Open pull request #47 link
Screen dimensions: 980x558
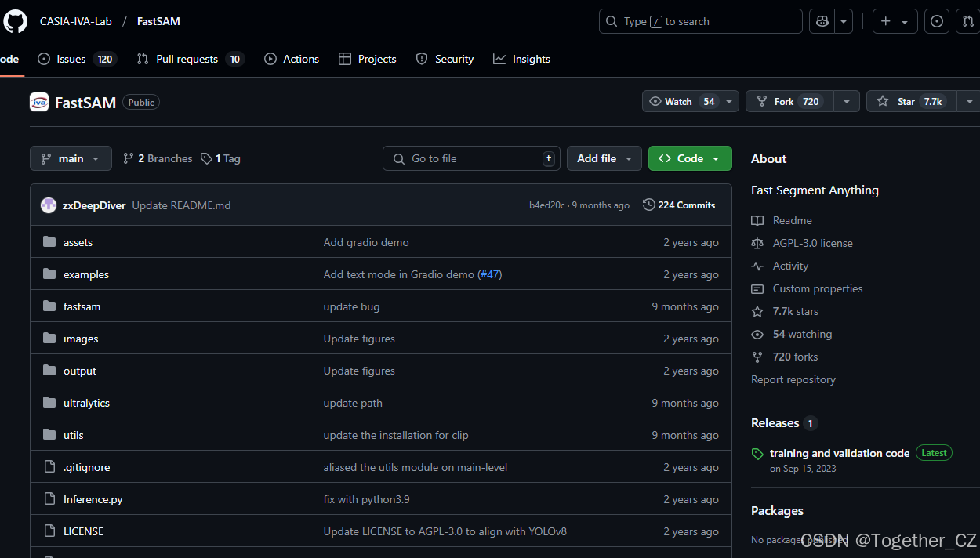491,274
